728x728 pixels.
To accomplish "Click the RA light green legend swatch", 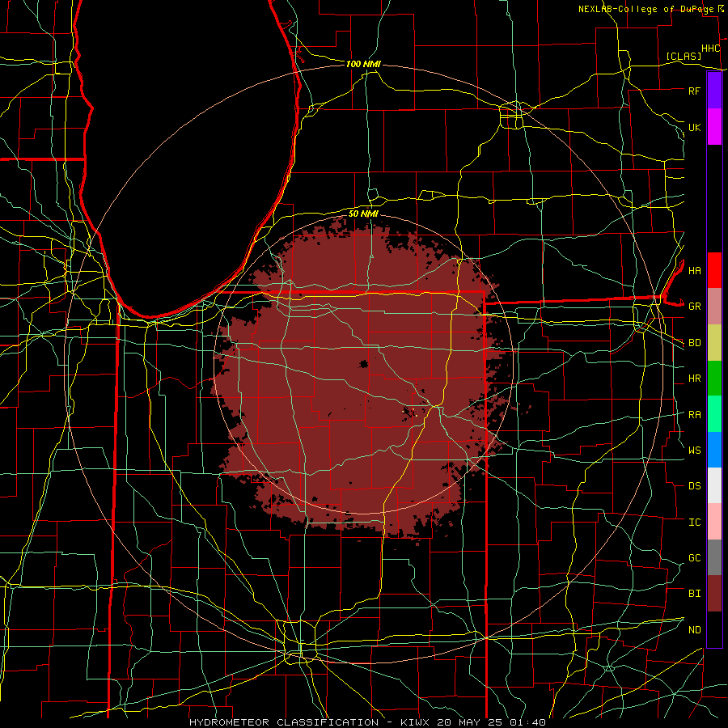I will click(714, 414).
